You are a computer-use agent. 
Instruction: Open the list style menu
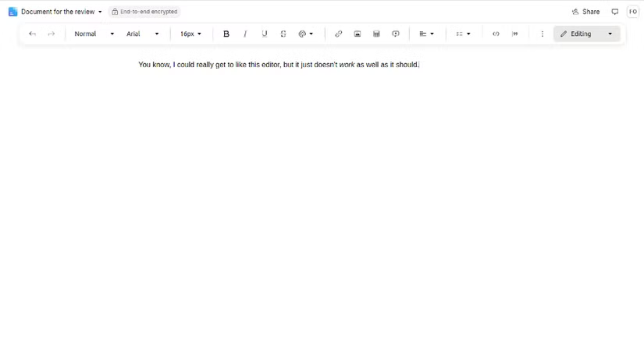[463, 34]
